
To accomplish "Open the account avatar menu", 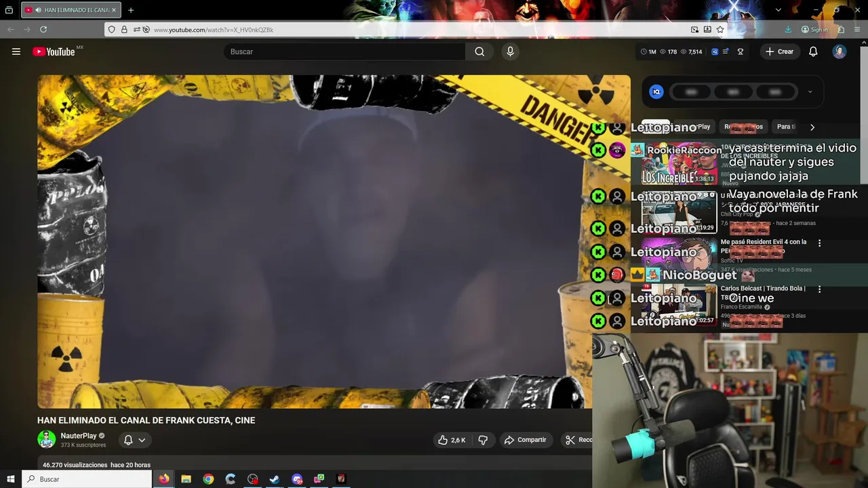I will pos(840,52).
